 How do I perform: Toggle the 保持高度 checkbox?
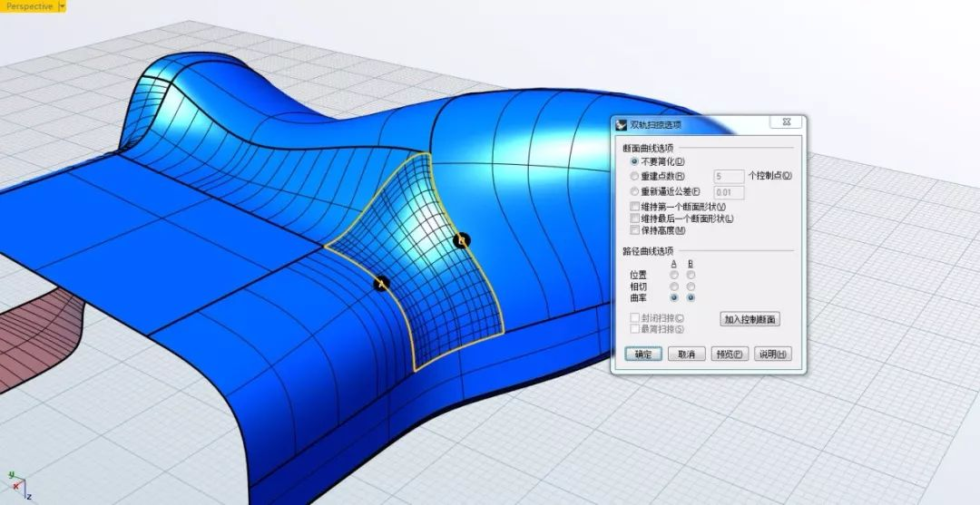[x=635, y=230]
